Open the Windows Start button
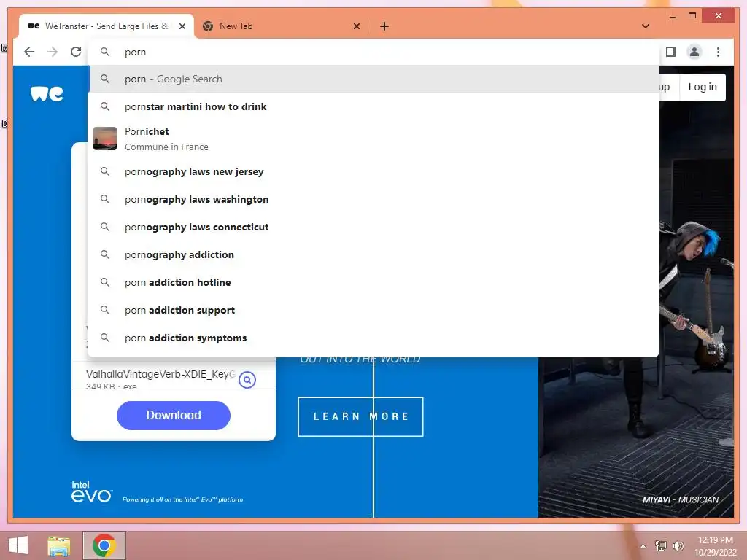The height and width of the screenshot is (560, 747). coord(18,545)
